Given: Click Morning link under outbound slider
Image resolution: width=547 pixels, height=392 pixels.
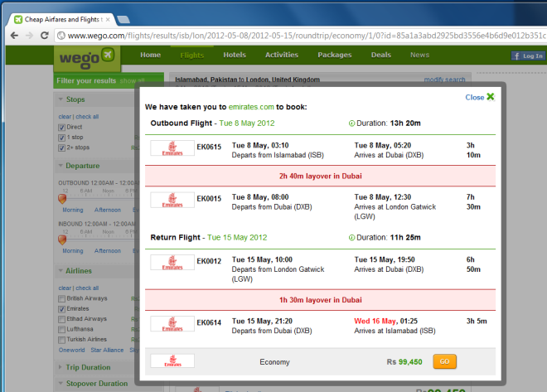Looking at the screenshot, I should coord(73,210).
